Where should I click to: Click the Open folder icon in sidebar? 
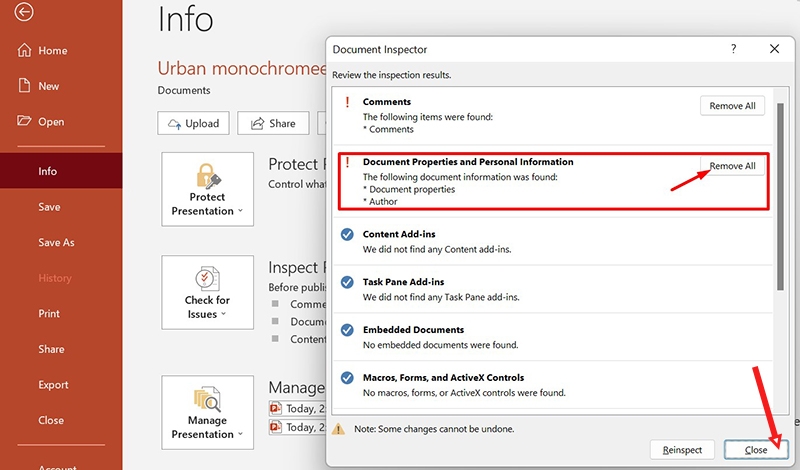24,121
